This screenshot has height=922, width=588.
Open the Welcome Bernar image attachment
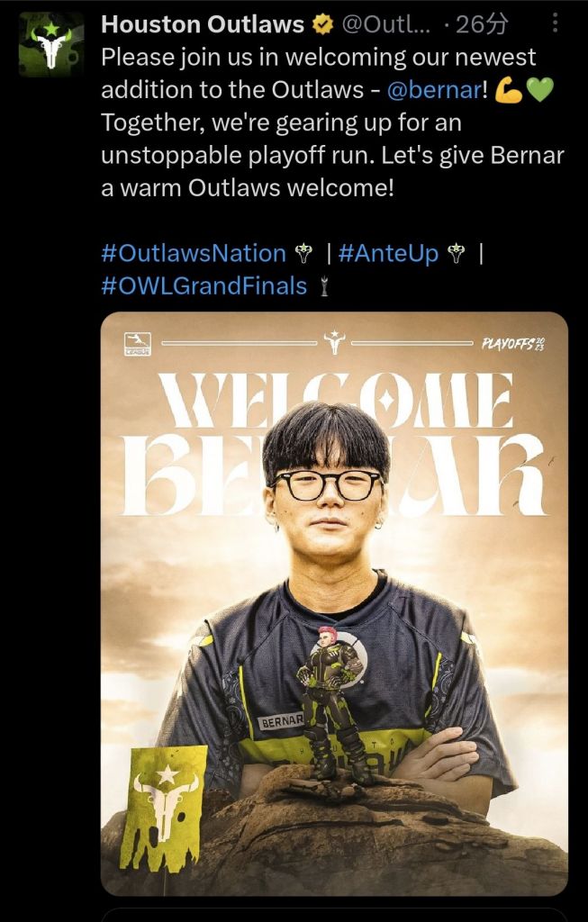[x=335, y=604]
